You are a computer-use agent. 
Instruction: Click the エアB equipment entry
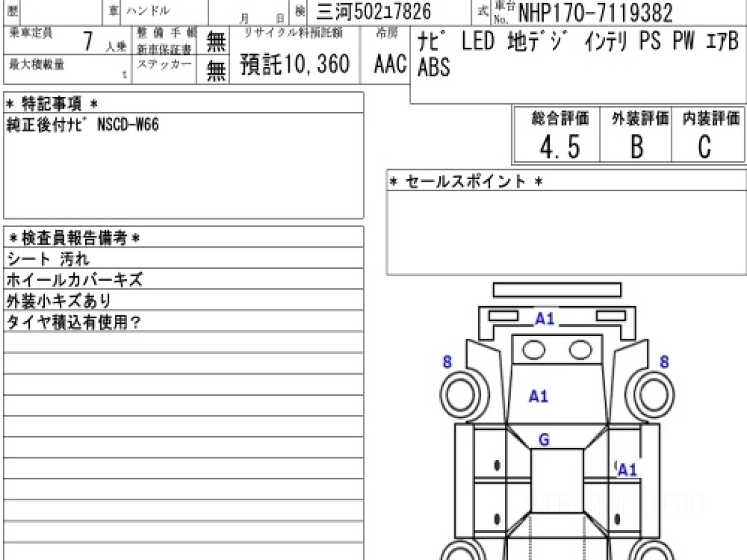722,42
